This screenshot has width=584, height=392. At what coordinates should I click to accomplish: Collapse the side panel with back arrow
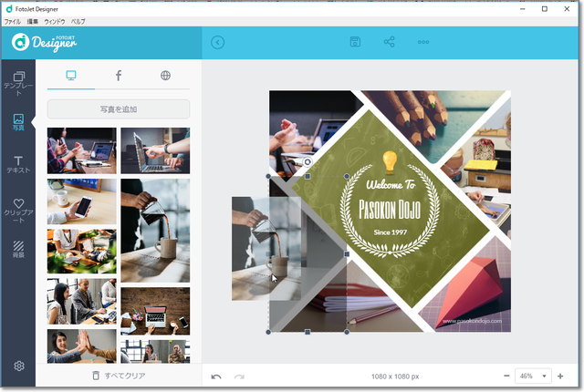[x=217, y=42]
